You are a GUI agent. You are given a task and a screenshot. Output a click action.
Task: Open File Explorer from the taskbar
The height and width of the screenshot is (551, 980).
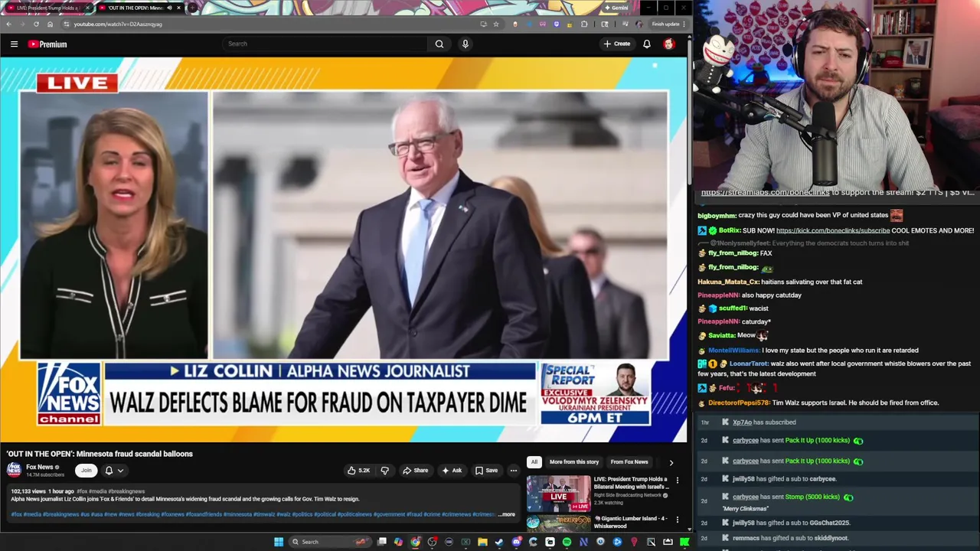click(482, 542)
